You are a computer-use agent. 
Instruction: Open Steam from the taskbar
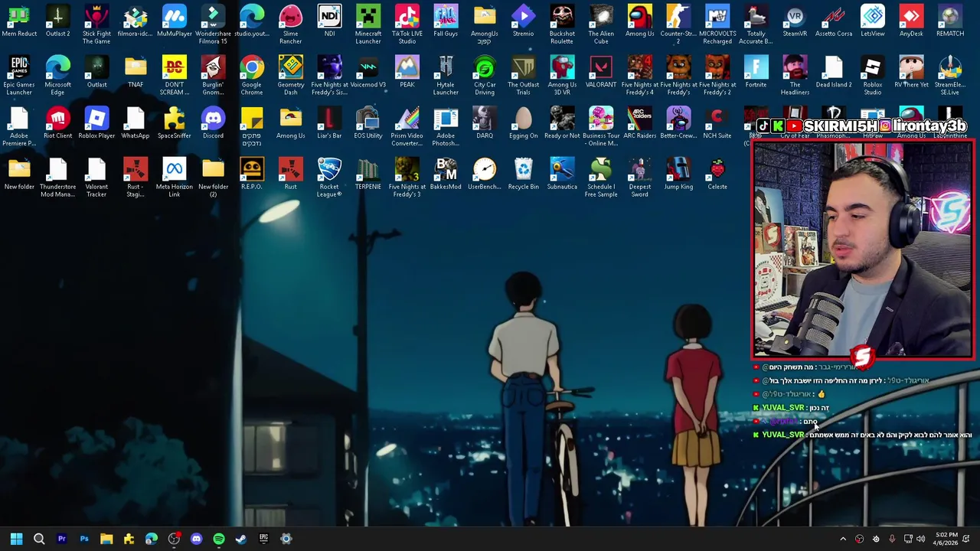(241, 539)
